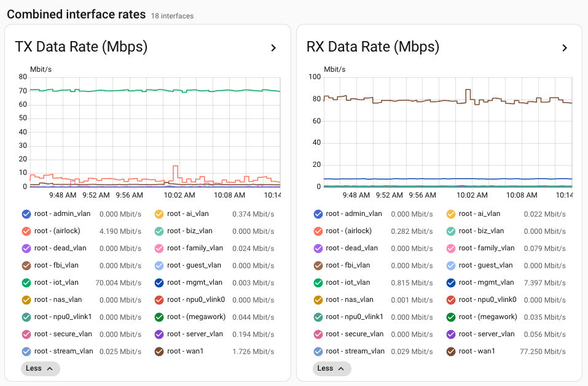Toggle nas_vlan checkbox in TX legend

(x=26, y=300)
